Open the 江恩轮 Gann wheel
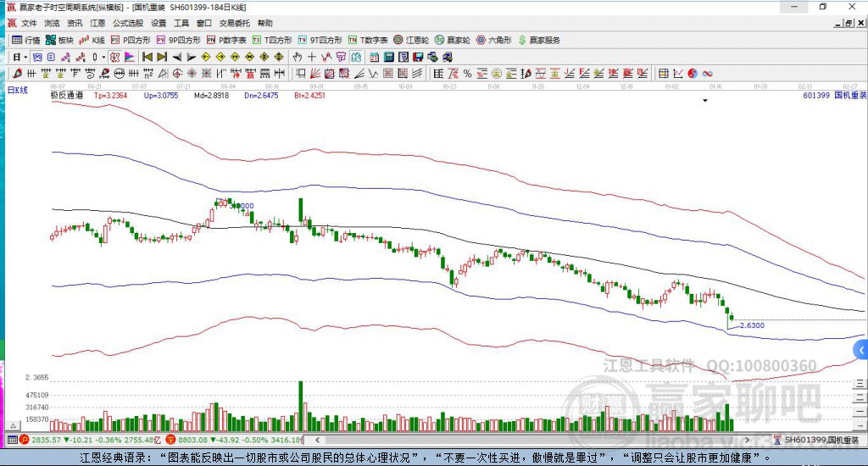The image size is (868, 466). pos(411,40)
